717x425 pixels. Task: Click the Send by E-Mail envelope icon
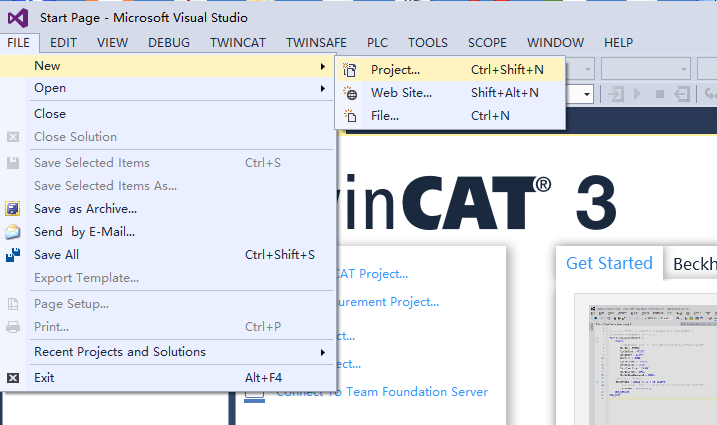pyautogui.click(x=13, y=232)
